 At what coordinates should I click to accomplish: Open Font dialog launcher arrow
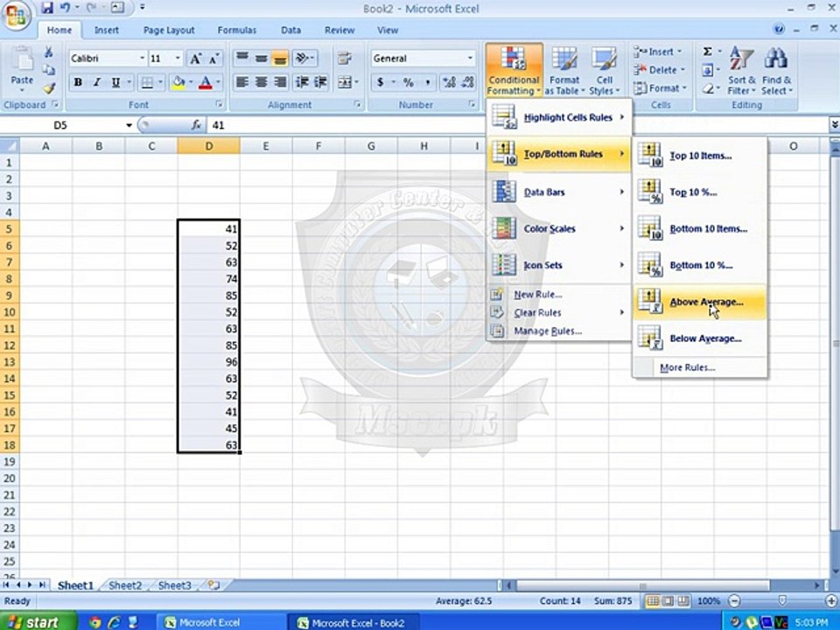pyautogui.click(x=219, y=104)
